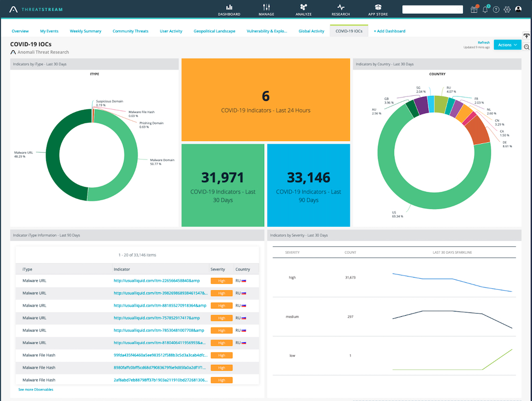Click the Refresh link

click(483, 42)
